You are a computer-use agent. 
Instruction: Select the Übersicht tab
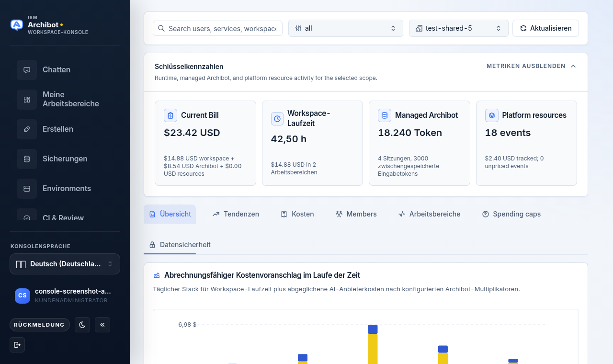coord(170,214)
